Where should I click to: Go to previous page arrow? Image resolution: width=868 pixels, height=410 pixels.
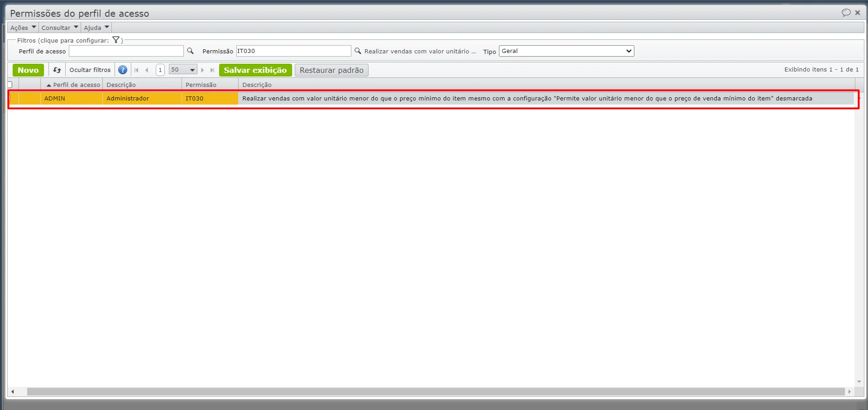click(x=147, y=70)
